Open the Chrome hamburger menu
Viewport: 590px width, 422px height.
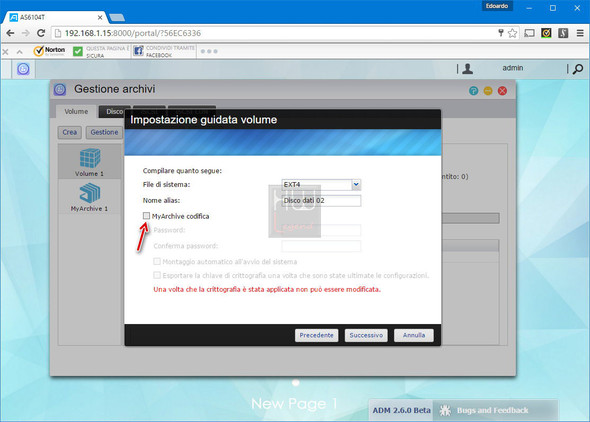pyautogui.click(x=580, y=33)
